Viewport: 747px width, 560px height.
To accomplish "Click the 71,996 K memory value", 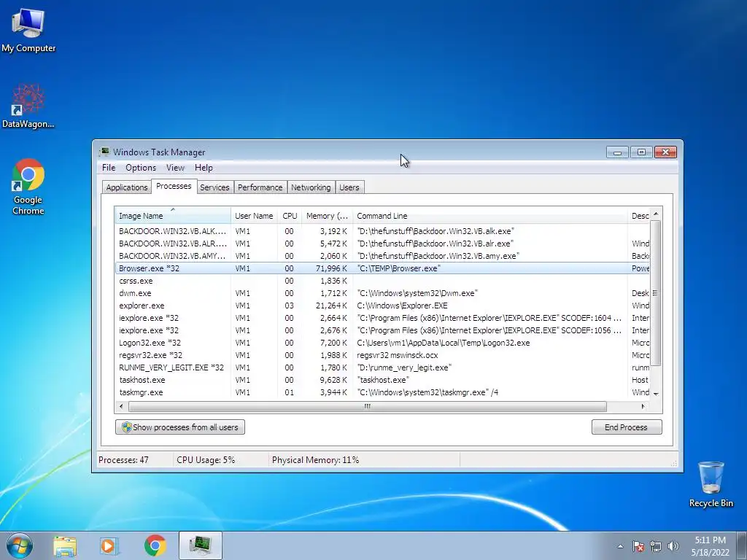I will (x=331, y=268).
